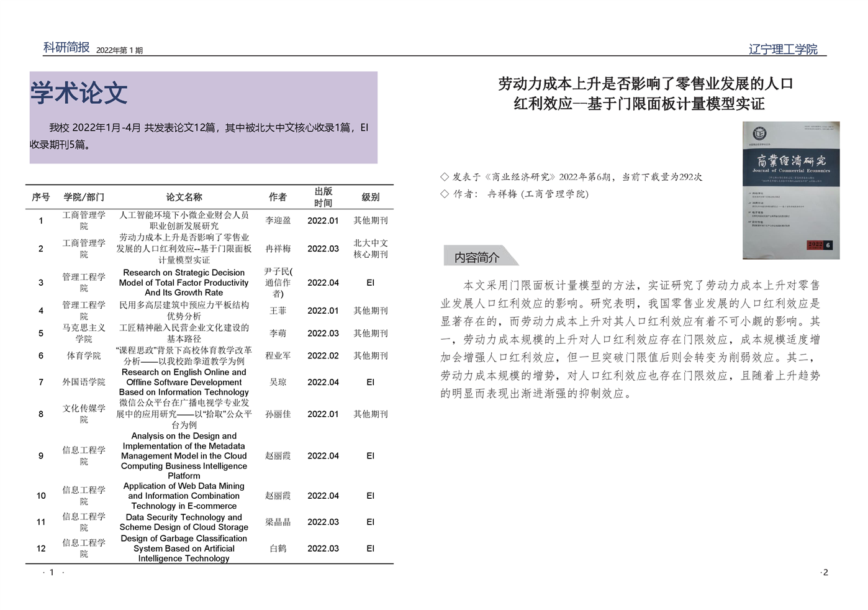Image resolution: width=868 pixels, height=610 pixels.
Task: Select author name 白鹤
Action: tap(278, 549)
